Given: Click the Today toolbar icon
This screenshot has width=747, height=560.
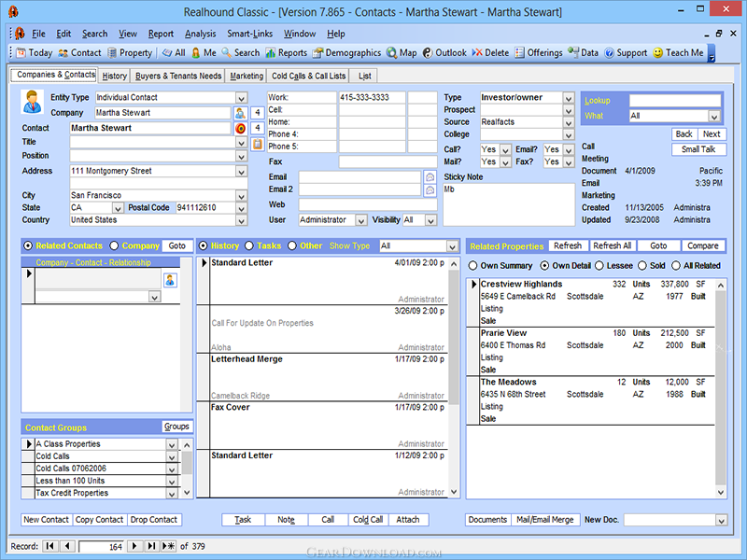Looking at the screenshot, I should (x=21, y=53).
